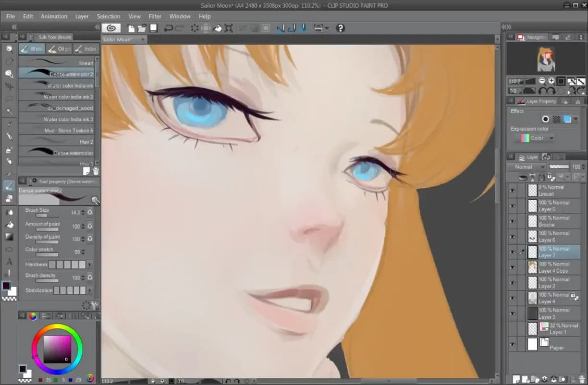Switch to Oil paint brush tab
The height and width of the screenshot is (385, 588).
pos(60,49)
